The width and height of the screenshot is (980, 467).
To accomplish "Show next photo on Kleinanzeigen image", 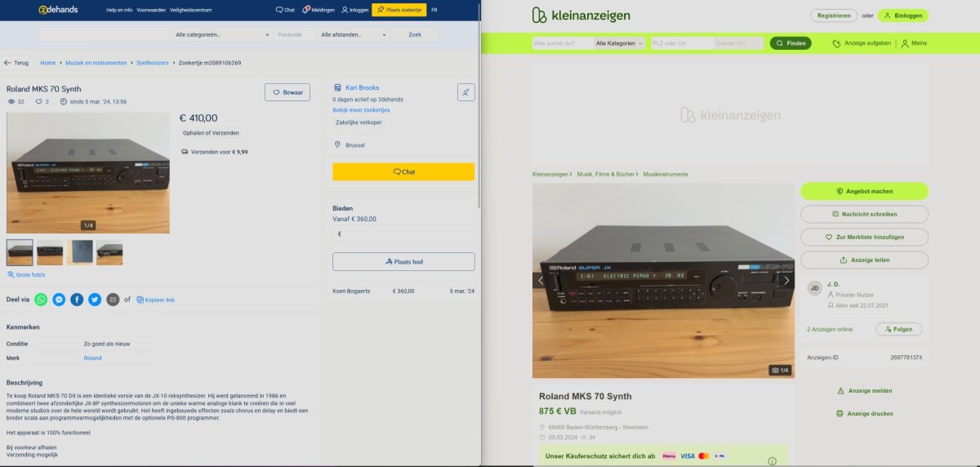I will pos(786,280).
